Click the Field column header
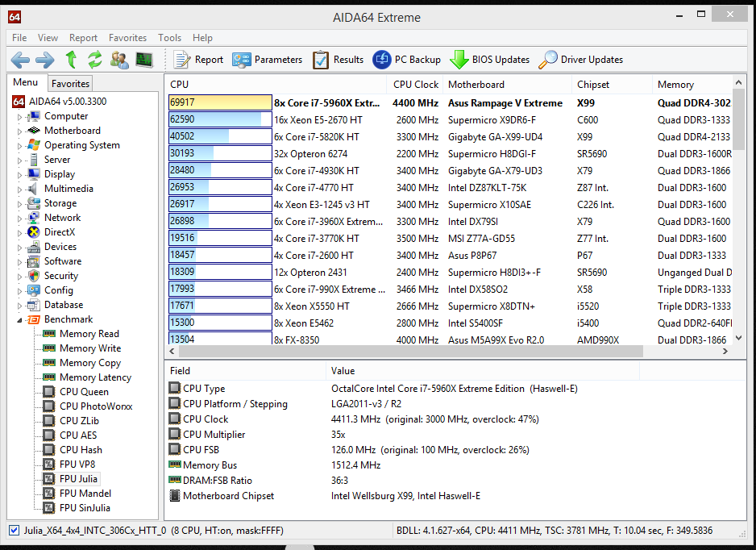756x550 pixels. point(245,370)
